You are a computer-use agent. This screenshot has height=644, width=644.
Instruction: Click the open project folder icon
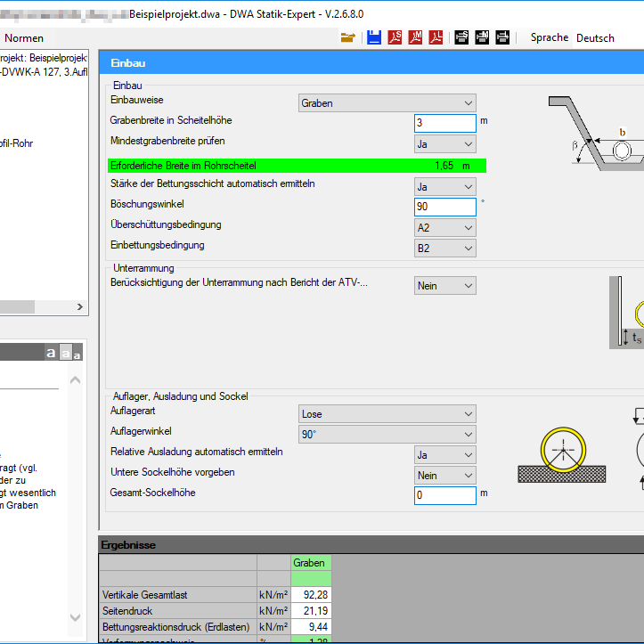[x=348, y=37]
